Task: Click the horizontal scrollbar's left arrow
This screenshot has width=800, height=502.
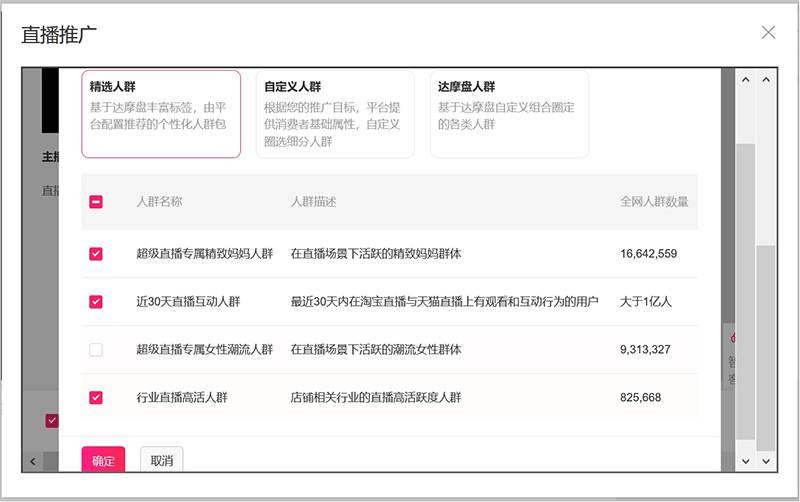Action: coord(33,461)
